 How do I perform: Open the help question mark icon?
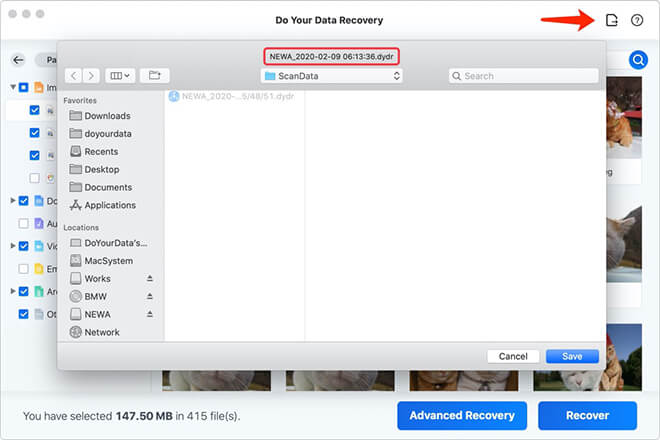pos(637,20)
